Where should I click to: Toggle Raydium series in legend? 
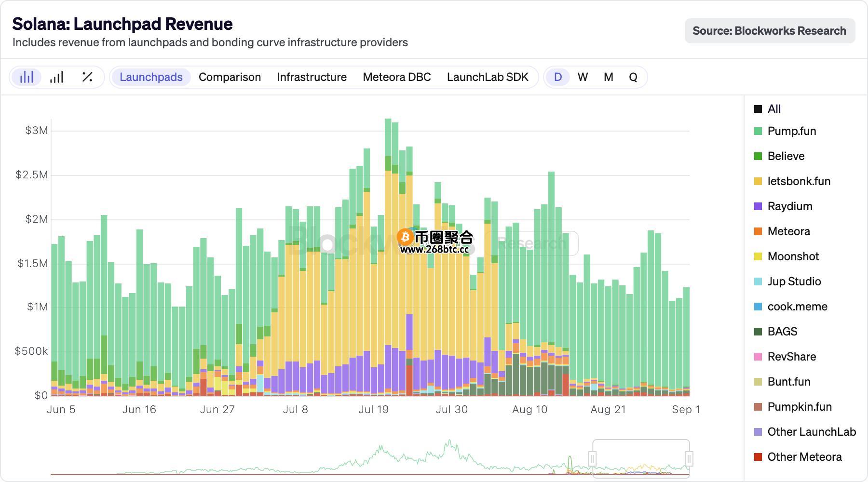[784, 206]
